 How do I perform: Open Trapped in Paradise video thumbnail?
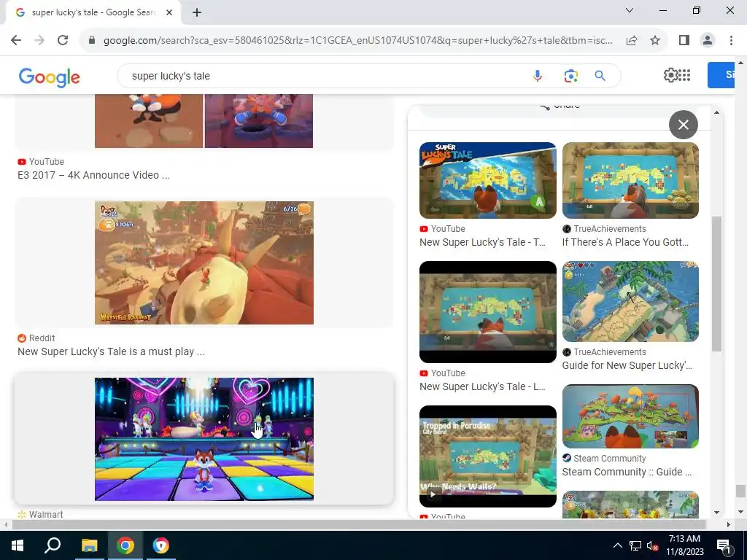tap(488, 456)
